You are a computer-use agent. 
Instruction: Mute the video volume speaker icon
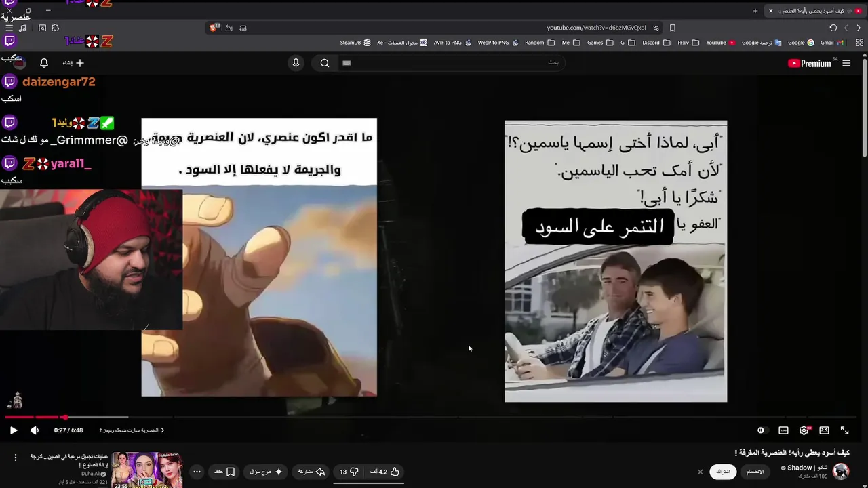(x=35, y=430)
